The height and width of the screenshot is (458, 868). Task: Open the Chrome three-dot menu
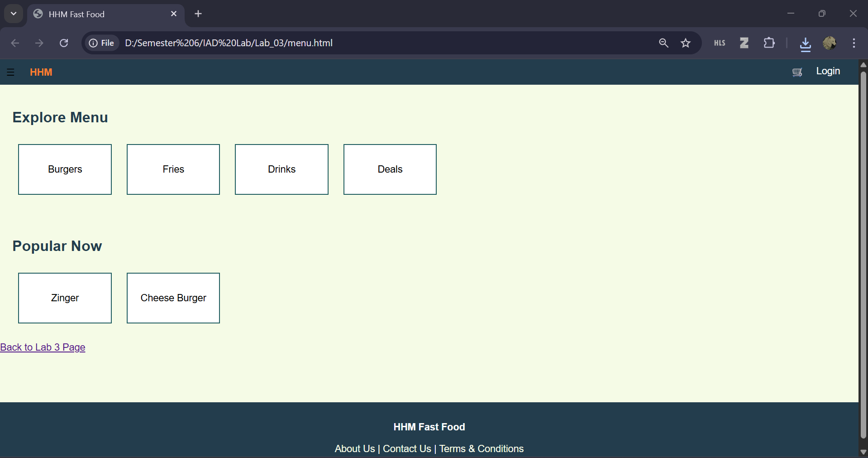pos(854,43)
